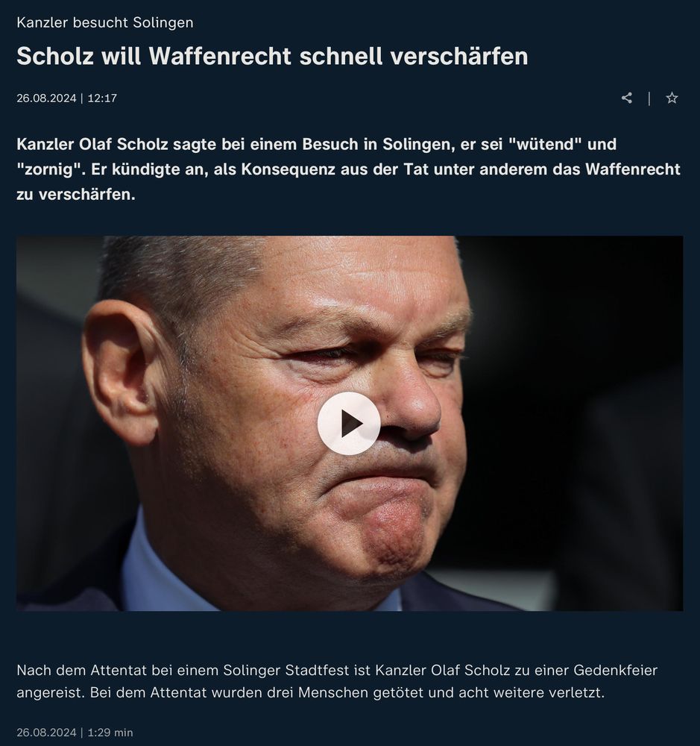Open the video preview image of the report

350,424
